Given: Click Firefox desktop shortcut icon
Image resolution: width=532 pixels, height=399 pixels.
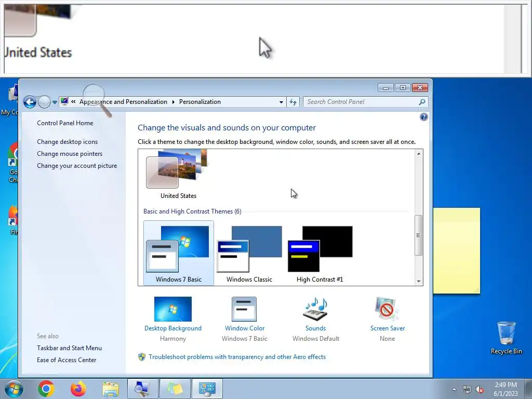Looking at the screenshot, I should (x=13, y=220).
